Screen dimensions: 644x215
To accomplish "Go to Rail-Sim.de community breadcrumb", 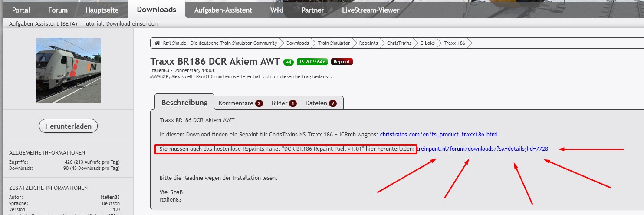I will (x=220, y=43).
